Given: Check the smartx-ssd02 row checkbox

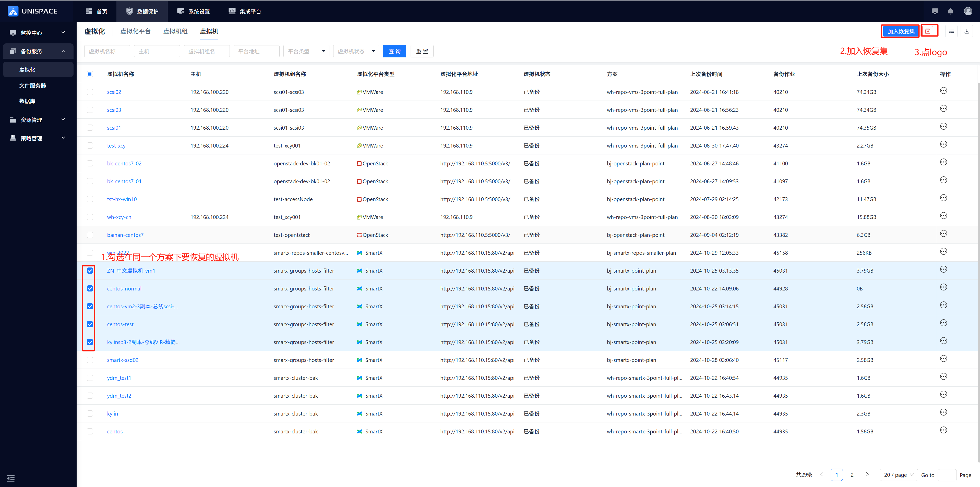Looking at the screenshot, I should click(90, 360).
